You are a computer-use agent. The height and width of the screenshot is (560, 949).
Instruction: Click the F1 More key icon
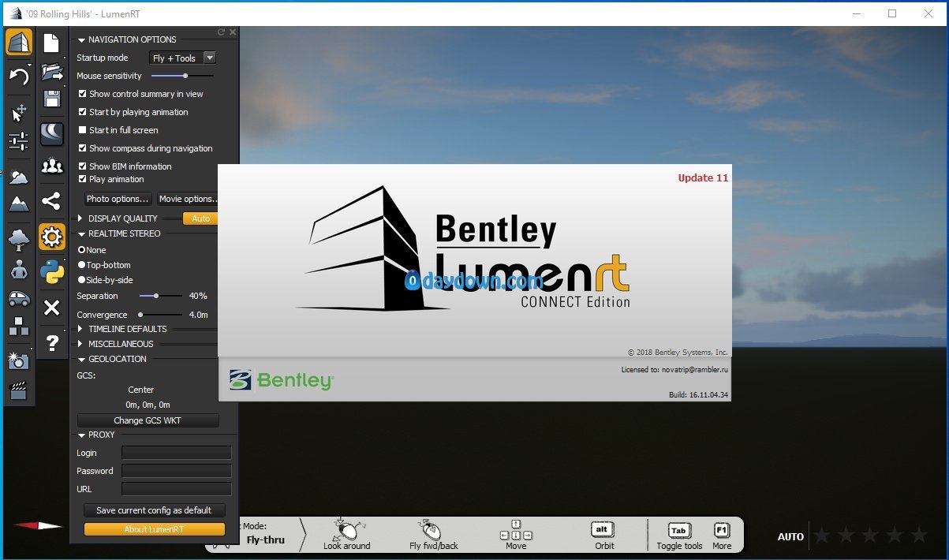(x=722, y=530)
